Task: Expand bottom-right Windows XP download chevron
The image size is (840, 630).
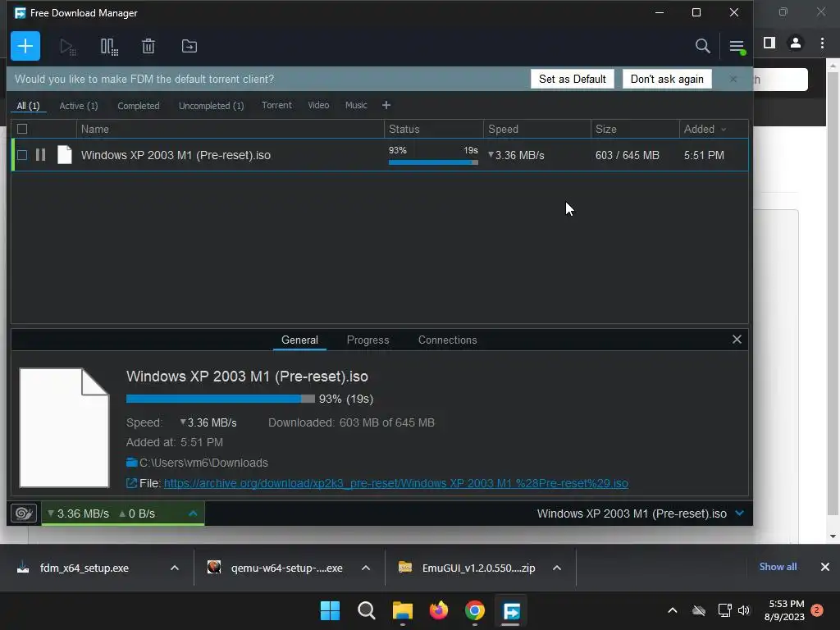Action: click(739, 514)
